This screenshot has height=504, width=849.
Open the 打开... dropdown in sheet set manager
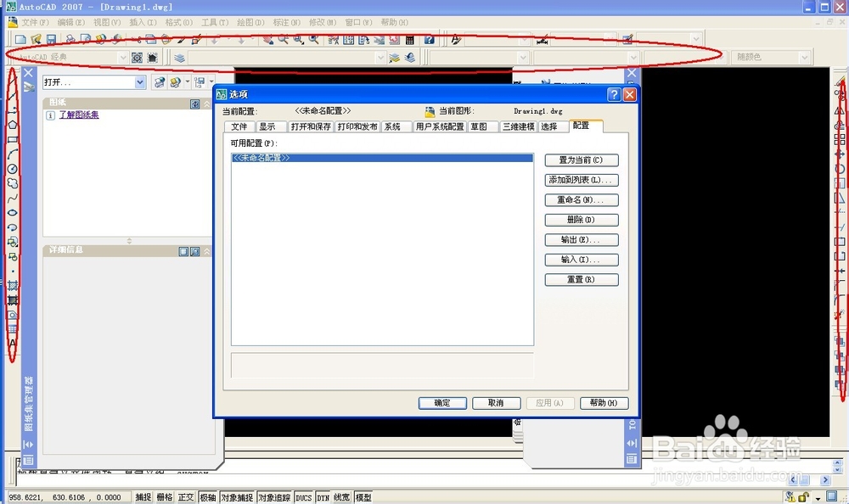point(140,82)
